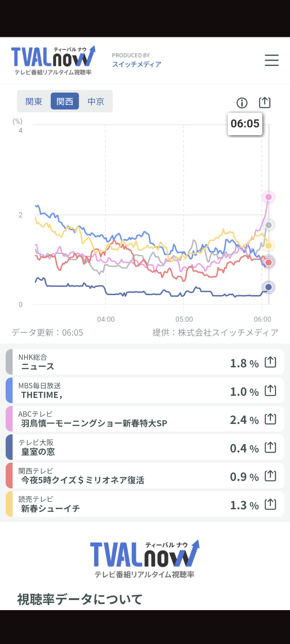This screenshot has width=290, height=644.
Task: Click the share icon above chart
Action: point(264,102)
